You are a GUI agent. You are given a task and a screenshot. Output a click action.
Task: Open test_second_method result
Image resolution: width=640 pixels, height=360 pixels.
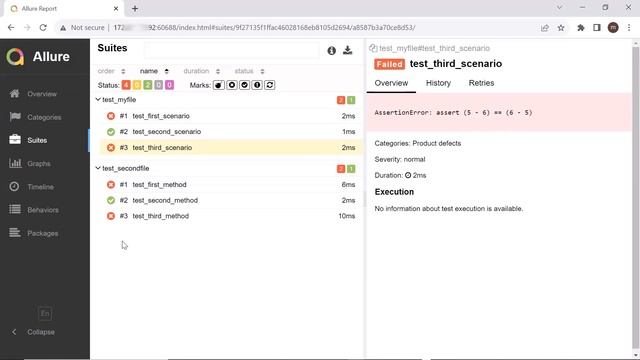coord(231,200)
